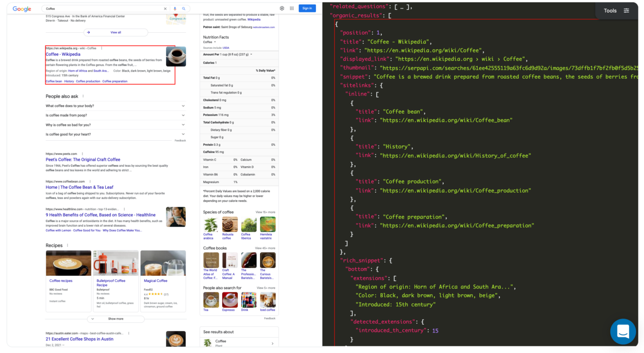644x353 pixels.
Task: Open the Tools panel in JSON viewer
Action: click(616, 11)
